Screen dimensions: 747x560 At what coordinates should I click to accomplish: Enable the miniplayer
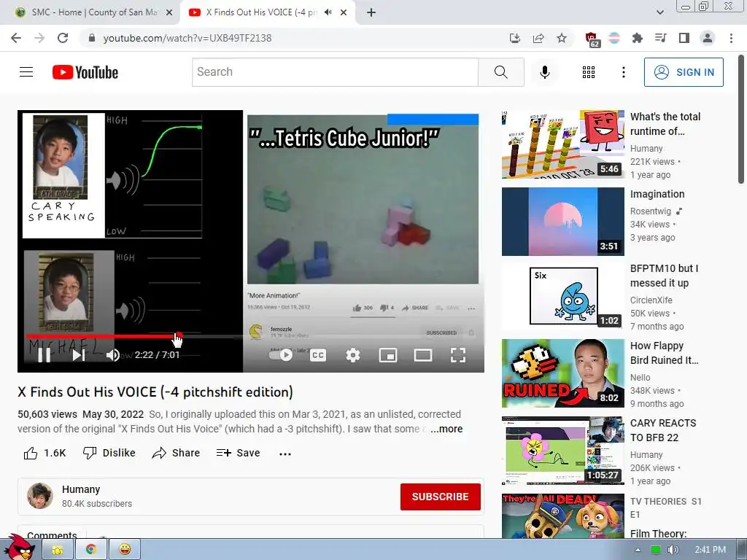coord(388,355)
